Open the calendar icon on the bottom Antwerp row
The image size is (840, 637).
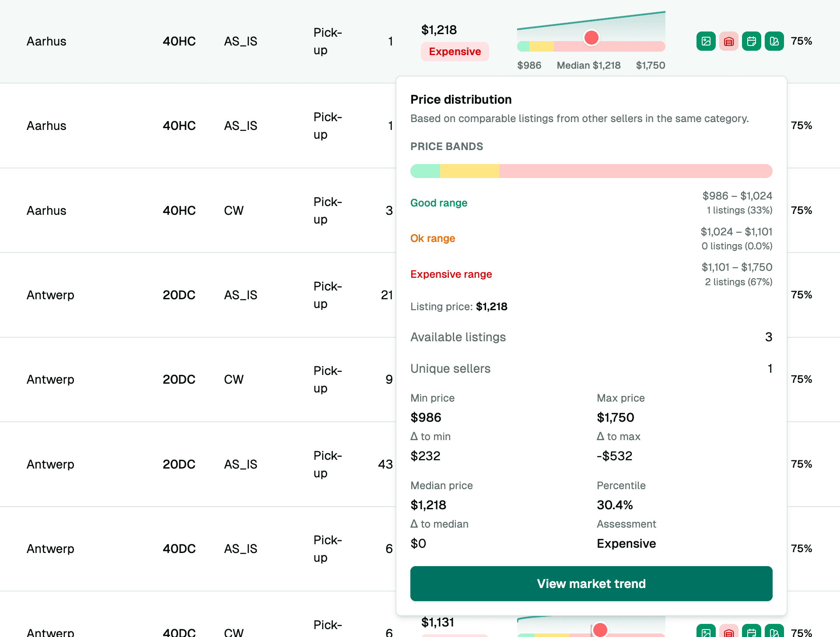(751, 632)
